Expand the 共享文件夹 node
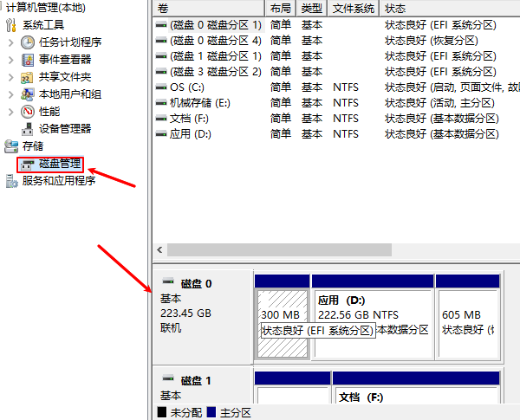 coord(11,77)
